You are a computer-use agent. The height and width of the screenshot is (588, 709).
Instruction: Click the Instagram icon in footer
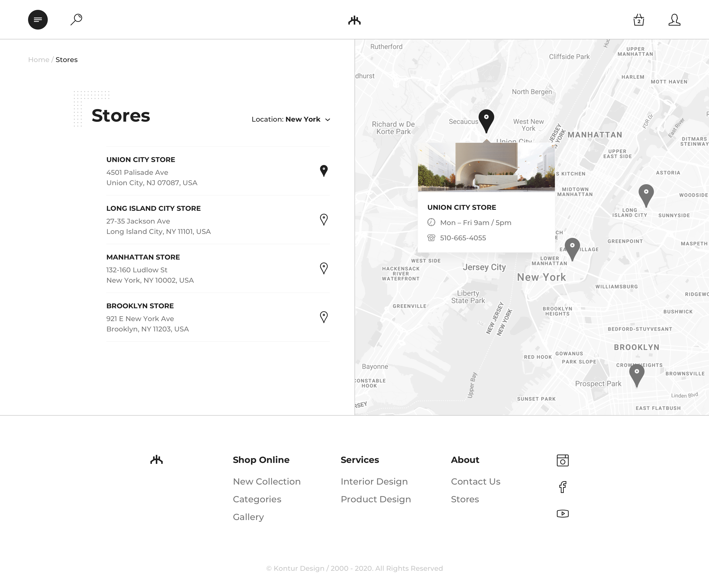(x=563, y=460)
